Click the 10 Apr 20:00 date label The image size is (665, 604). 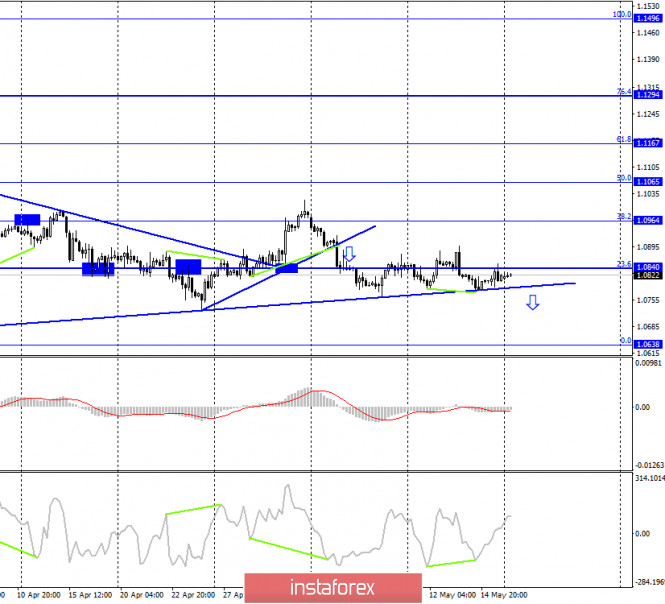coord(39,592)
